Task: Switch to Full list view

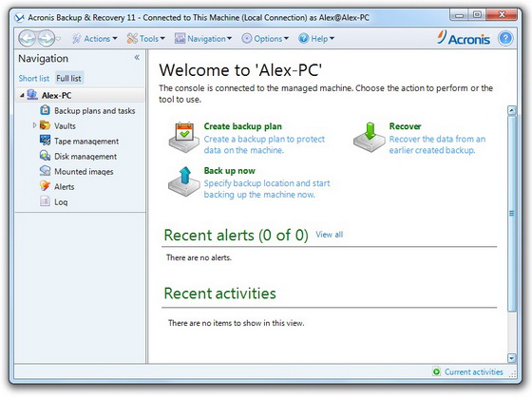Action: (x=68, y=79)
